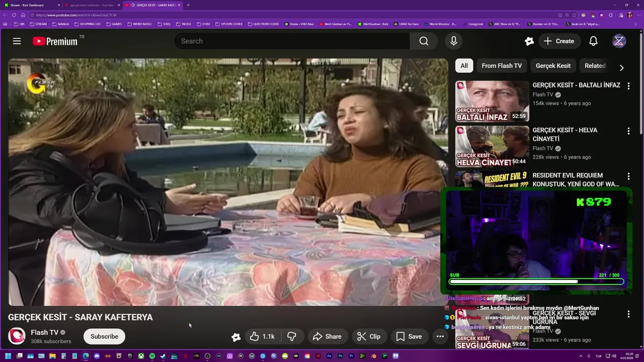Open File Explorer from the taskbar

(52, 356)
